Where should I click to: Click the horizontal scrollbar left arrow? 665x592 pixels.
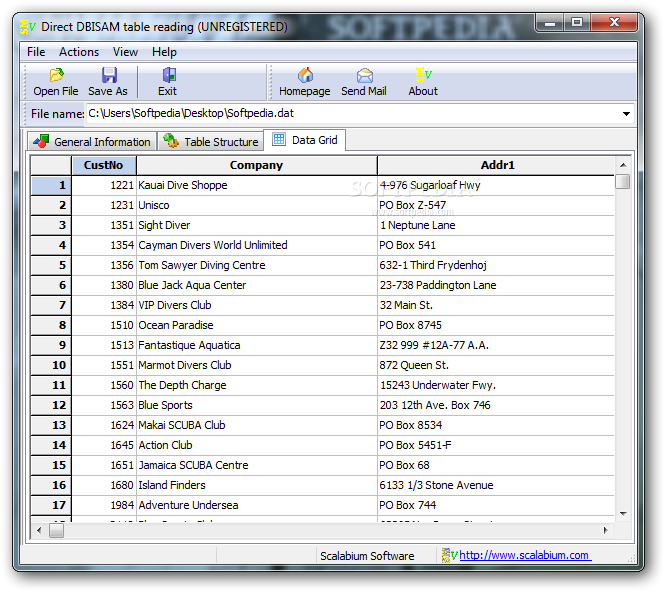click(x=39, y=530)
